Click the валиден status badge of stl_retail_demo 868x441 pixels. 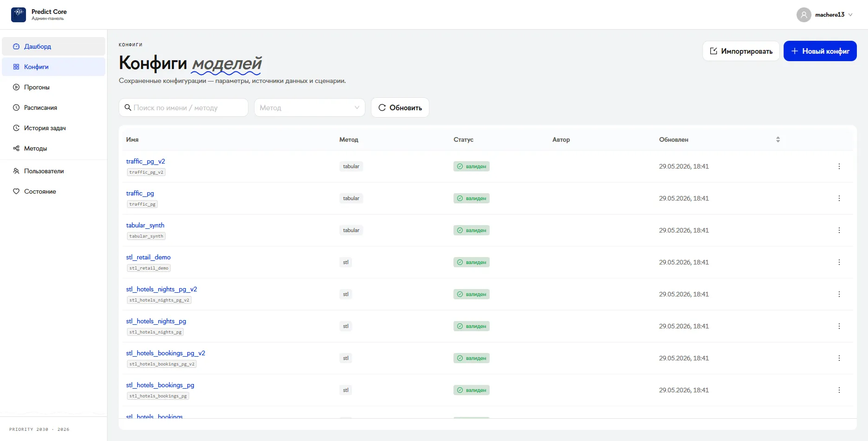(472, 262)
